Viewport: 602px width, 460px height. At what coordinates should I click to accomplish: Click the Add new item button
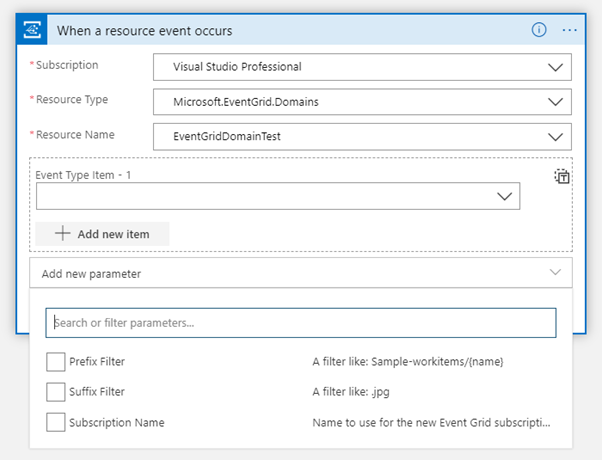click(x=103, y=234)
